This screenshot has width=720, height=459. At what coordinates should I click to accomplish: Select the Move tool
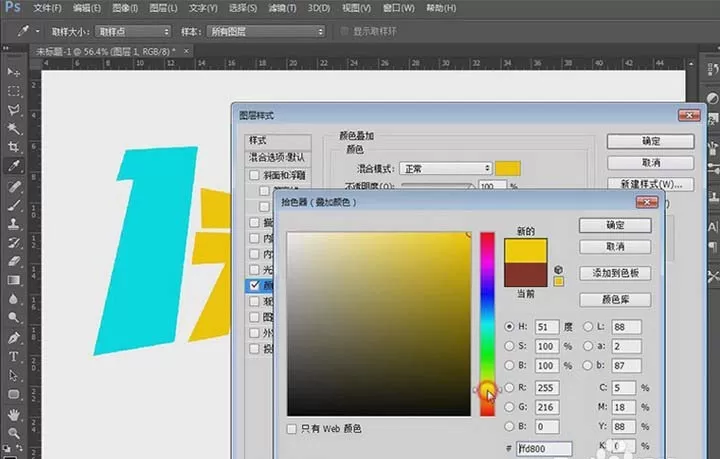(14, 73)
